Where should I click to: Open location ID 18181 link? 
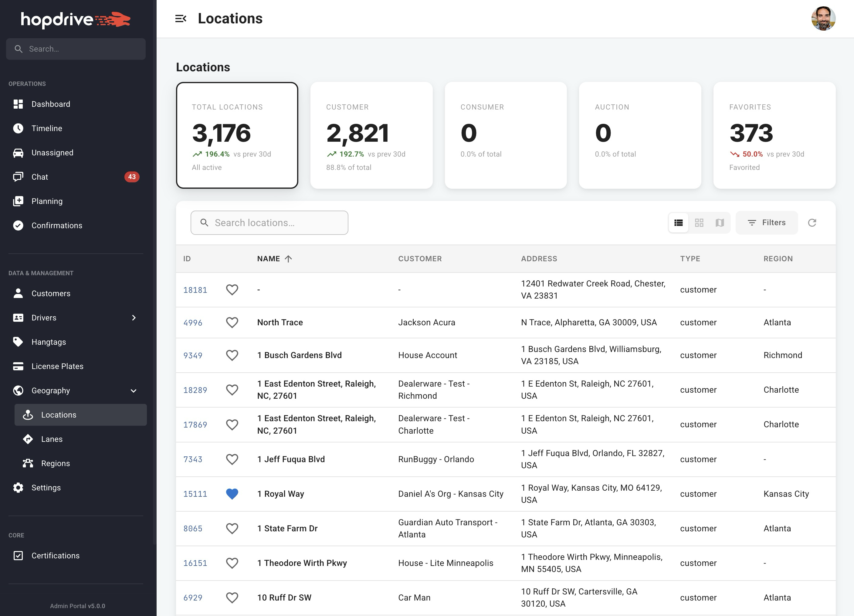(195, 290)
